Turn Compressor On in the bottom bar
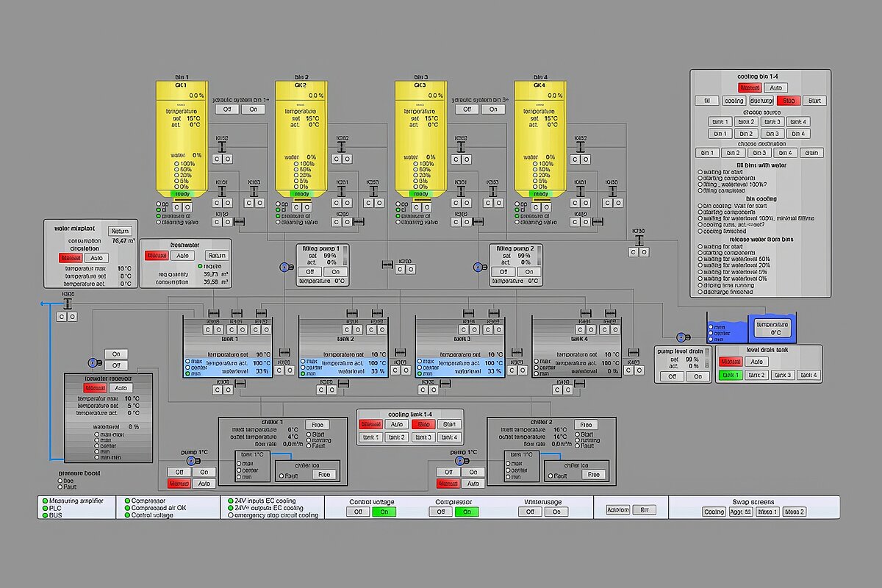This screenshot has width=882, height=588. pyautogui.click(x=465, y=512)
